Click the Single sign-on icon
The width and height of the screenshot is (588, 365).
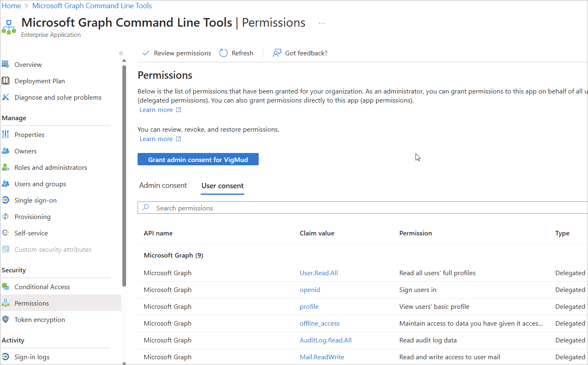pos(5,200)
